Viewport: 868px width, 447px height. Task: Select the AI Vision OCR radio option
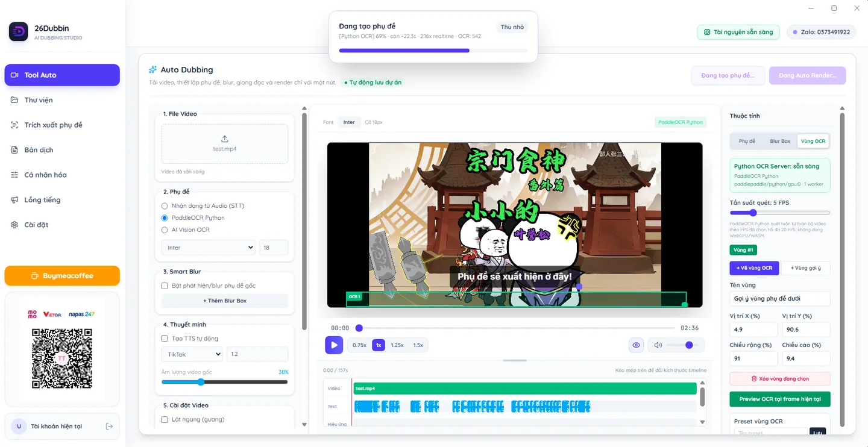coord(165,230)
